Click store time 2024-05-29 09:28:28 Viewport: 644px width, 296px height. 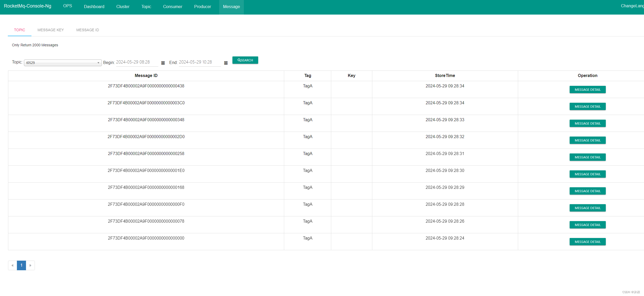tap(445, 204)
